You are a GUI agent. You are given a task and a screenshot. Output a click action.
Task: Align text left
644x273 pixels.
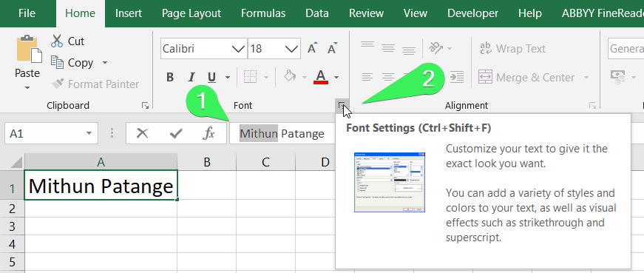coord(367,77)
